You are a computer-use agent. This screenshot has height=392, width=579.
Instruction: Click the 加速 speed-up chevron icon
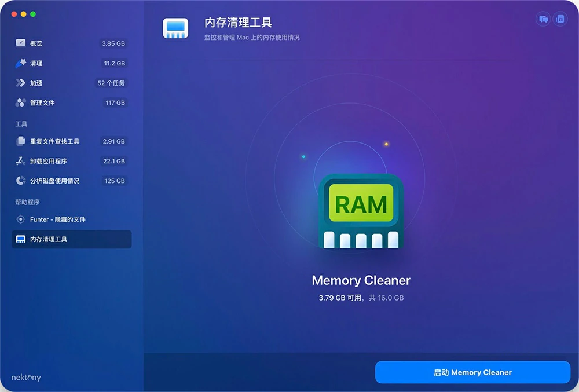tap(21, 83)
